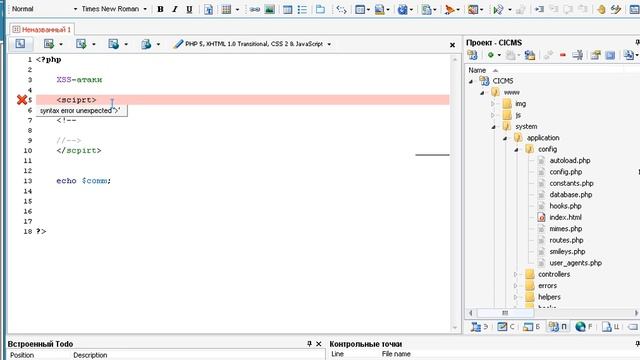This screenshot has width=640, height=360.
Task: Click the insert hyperlink chain icon
Action: 255,9
